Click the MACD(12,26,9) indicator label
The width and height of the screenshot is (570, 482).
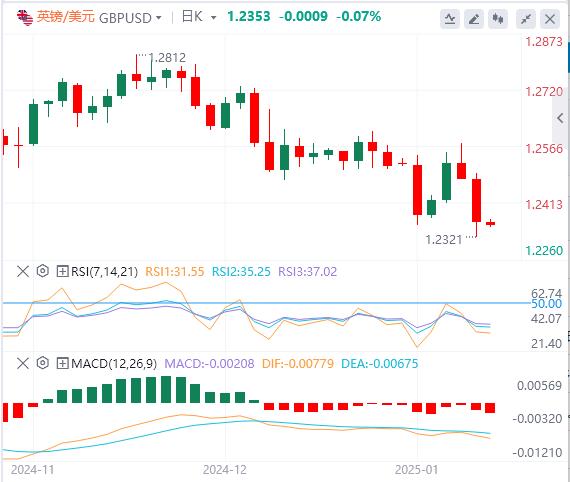114,363
